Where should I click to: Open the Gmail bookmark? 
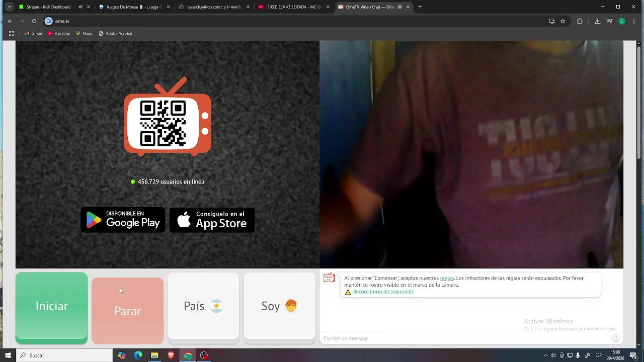pos(33,34)
